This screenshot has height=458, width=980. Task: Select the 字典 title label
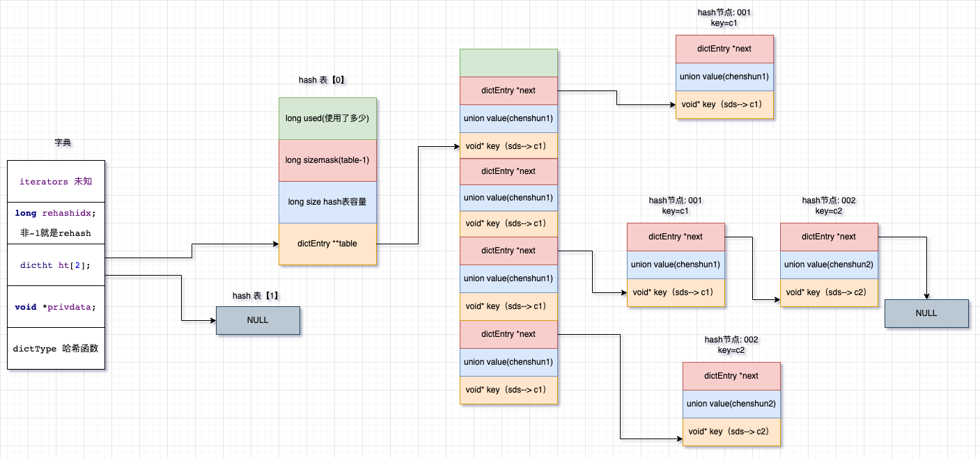point(63,143)
